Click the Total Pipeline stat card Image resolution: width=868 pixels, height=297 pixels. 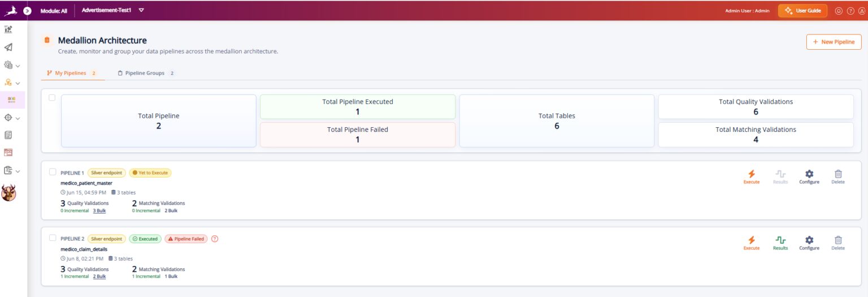pyautogui.click(x=159, y=121)
